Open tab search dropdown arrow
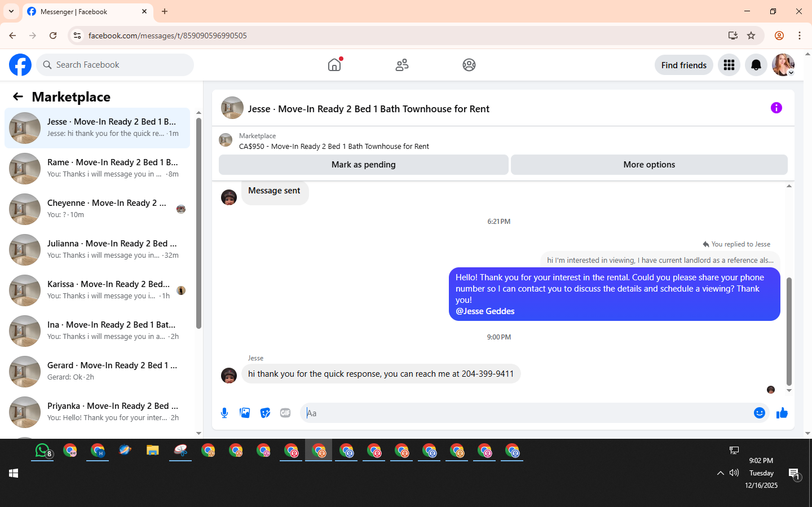812x507 pixels. click(x=11, y=11)
